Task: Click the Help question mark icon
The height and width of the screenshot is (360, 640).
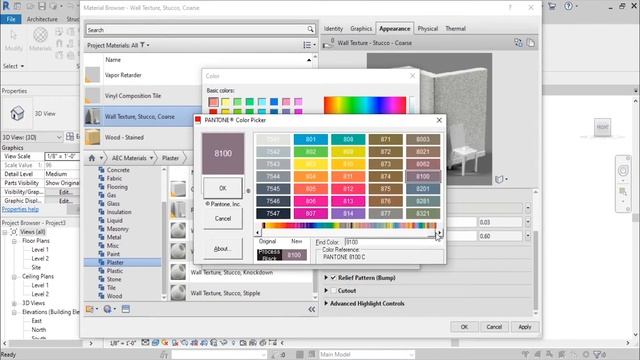Action: pos(568,6)
